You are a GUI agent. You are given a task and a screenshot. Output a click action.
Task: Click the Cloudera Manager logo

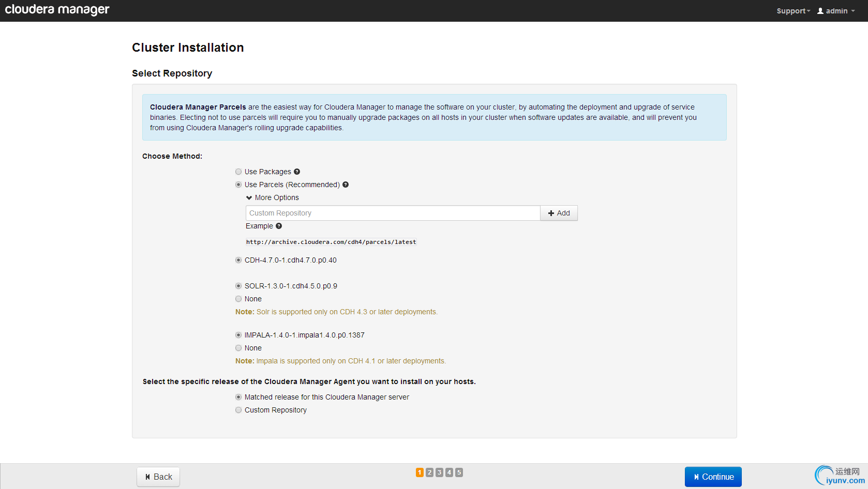click(x=57, y=10)
